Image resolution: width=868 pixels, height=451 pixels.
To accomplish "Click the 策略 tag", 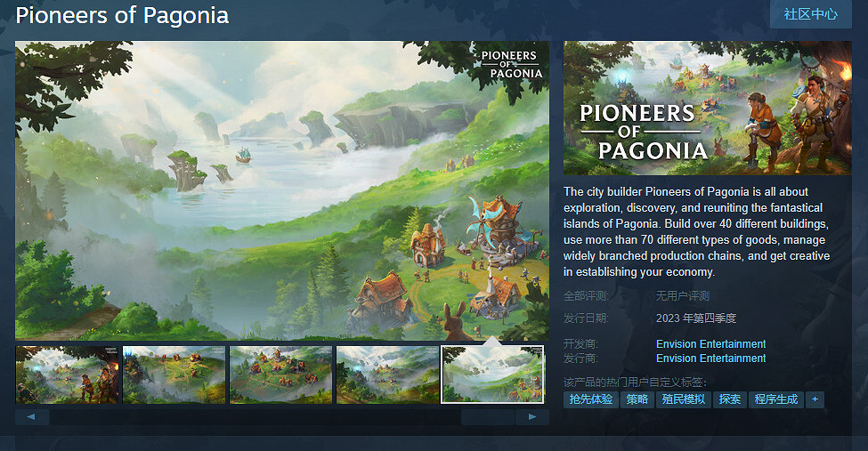I will 637,399.
